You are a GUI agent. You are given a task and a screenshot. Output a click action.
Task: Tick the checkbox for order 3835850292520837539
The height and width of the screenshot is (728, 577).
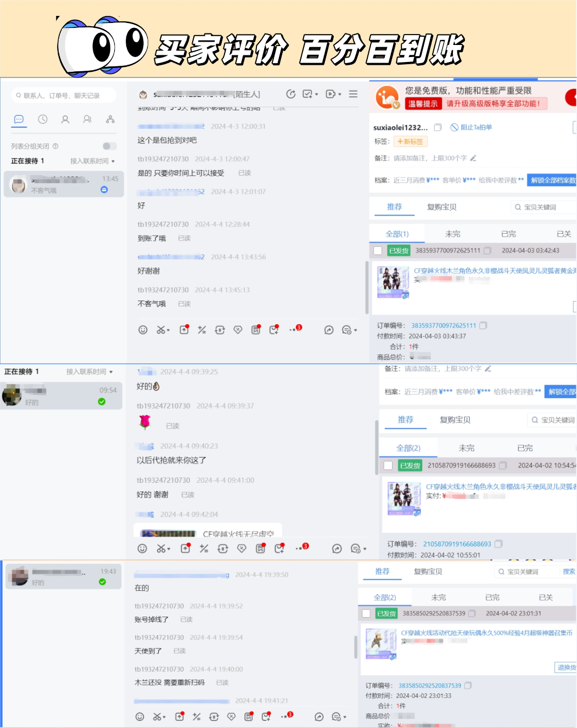(x=366, y=613)
